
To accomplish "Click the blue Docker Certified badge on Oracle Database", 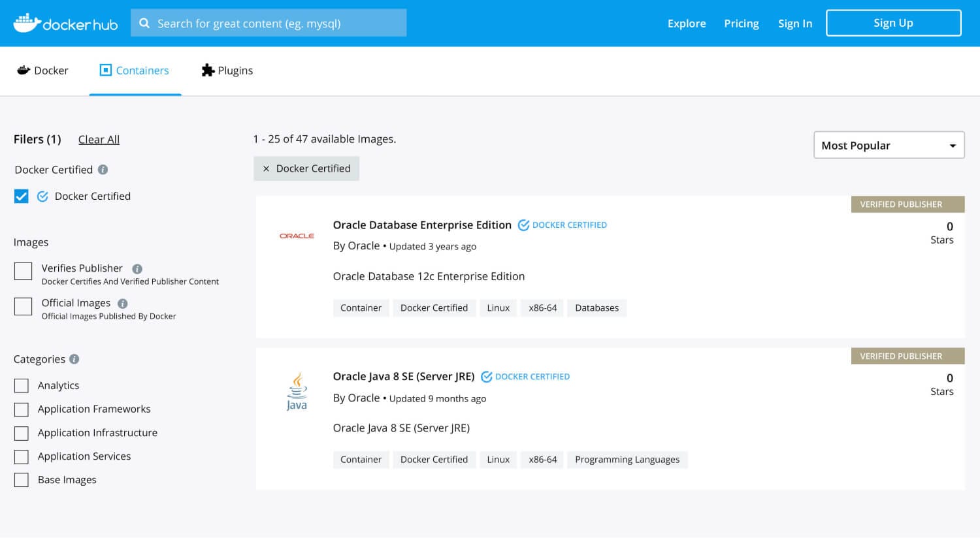I will [562, 225].
